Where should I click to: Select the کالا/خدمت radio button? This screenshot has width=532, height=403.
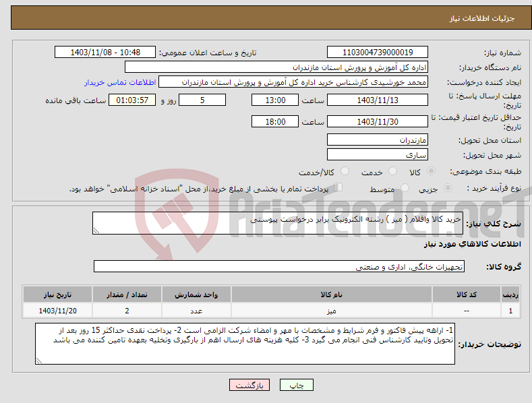coord(345,171)
